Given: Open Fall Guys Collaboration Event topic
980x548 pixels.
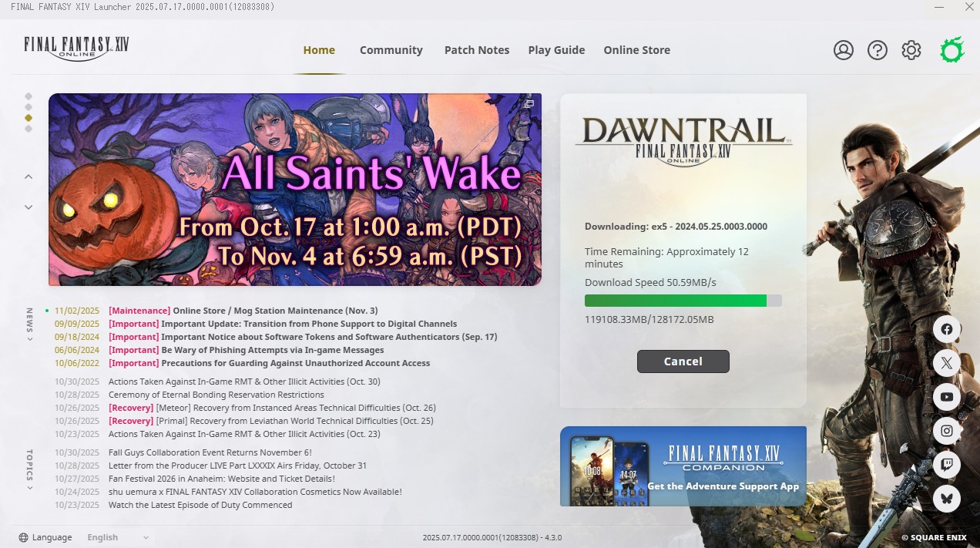Looking at the screenshot, I should (x=210, y=452).
